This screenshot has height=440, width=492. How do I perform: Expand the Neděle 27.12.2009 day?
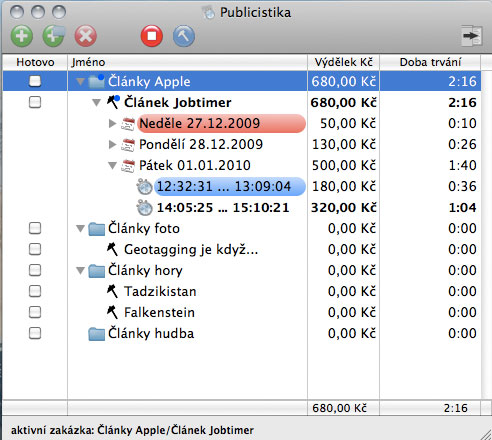coord(113,123)
